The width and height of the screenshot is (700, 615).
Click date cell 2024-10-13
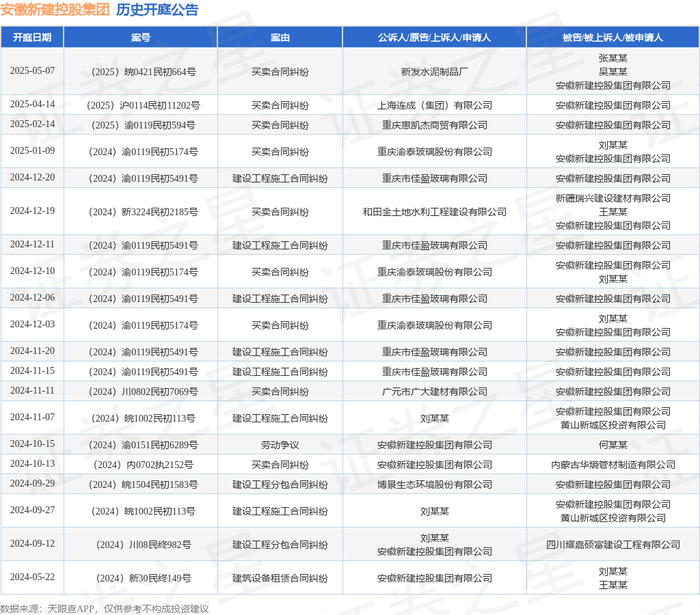pyautogui.click(x=32, y=464)
